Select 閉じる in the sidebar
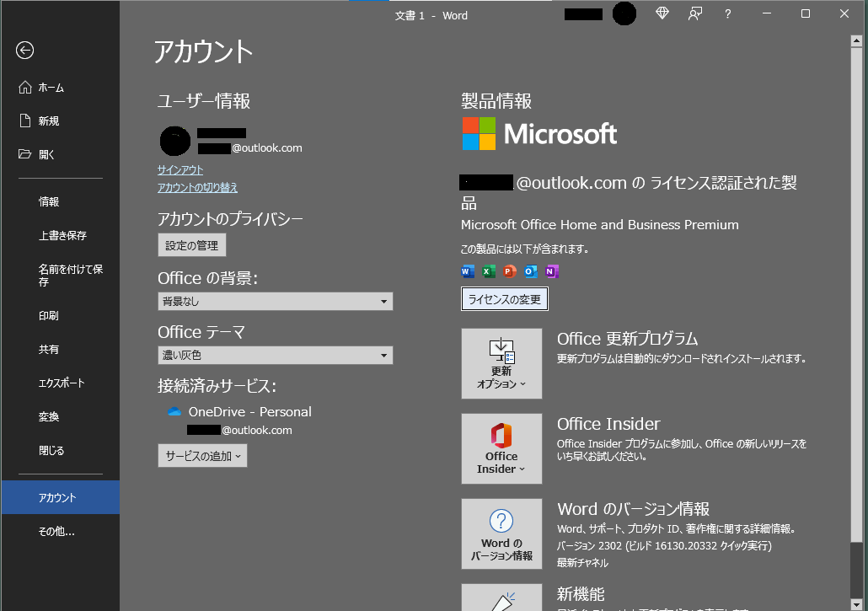 [x=60, y=451]
